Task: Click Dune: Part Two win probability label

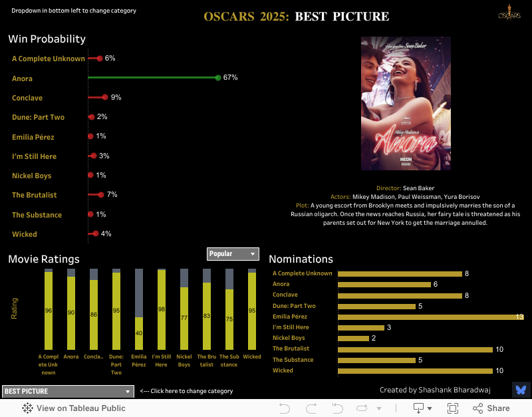Action: point(39,118)
